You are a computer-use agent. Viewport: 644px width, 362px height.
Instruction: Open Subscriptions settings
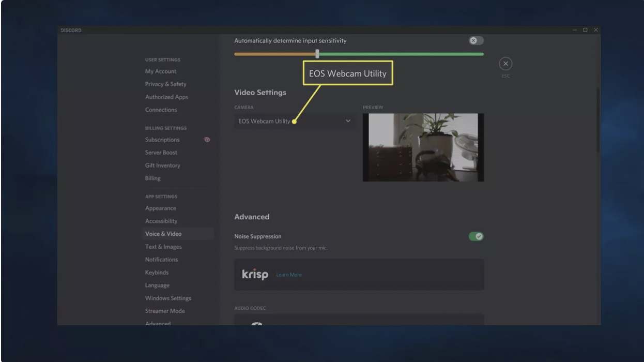(162, 140)
